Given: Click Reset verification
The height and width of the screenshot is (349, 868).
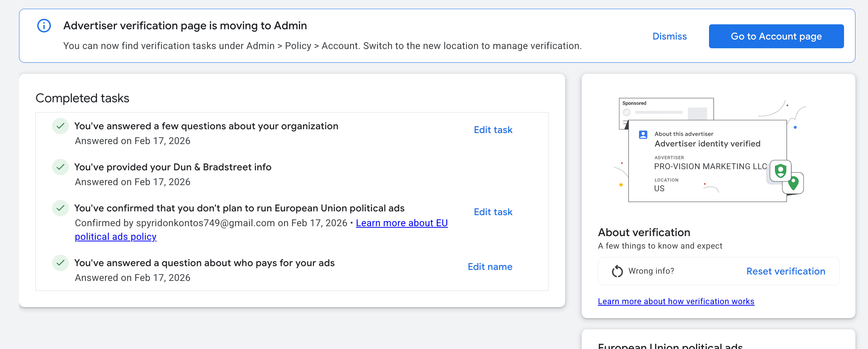Looking at the screenshot, I should pos(785,271).
